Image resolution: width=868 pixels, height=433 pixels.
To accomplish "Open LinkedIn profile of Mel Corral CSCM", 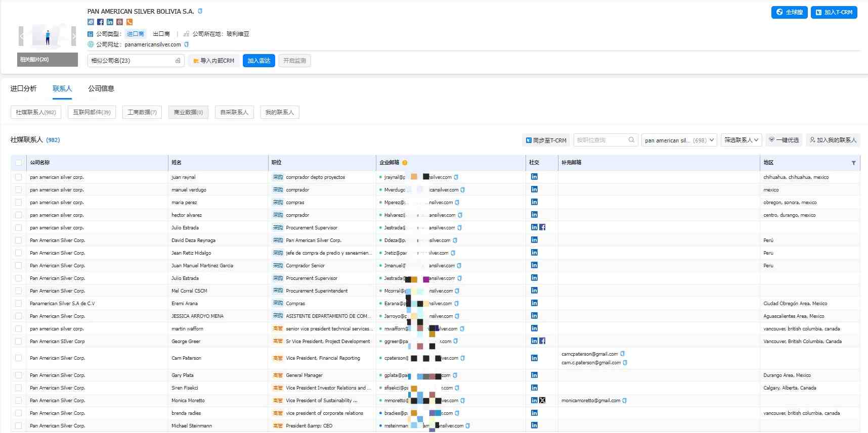I will coord(534,291).
